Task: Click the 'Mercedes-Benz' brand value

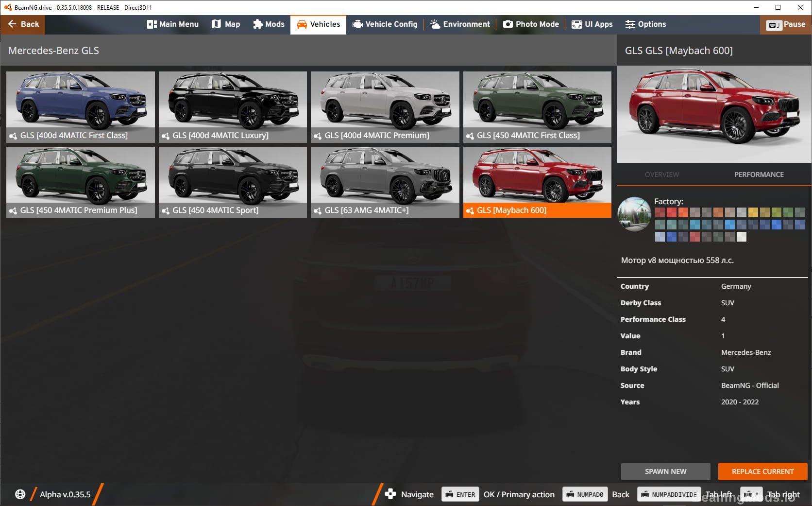Action: click(746, 352)
